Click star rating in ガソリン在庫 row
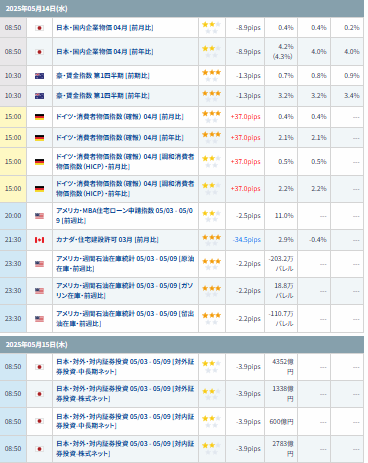This screenshot has width=368, height=463. 212,291
